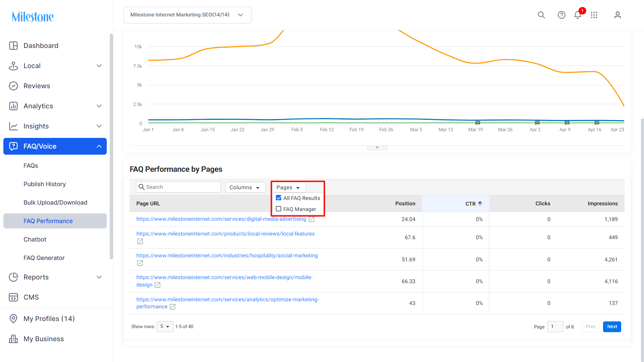Click the FAQ table Search field
The image size is (644, 362).
coord(178,187)
